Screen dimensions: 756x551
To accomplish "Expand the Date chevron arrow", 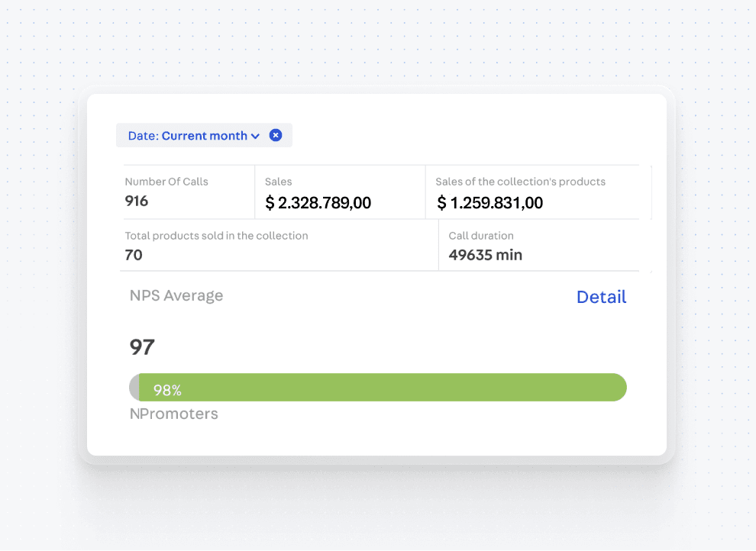I will point(255,136).
